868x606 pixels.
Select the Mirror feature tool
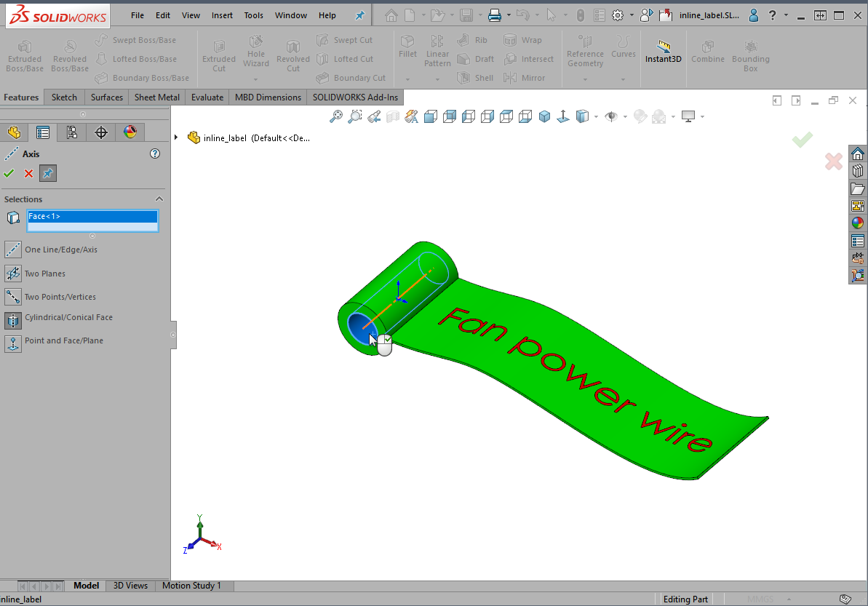pyautogui.click(x=525, y=78)
